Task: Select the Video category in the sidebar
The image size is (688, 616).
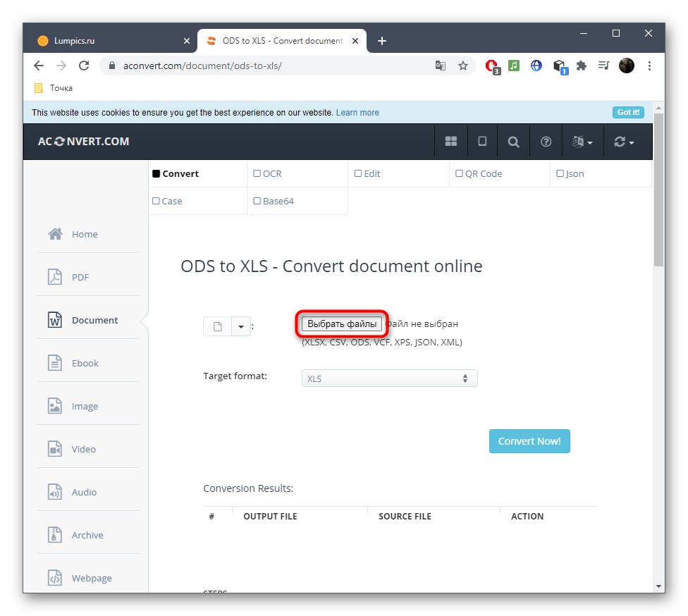Action: click(83, 449)
